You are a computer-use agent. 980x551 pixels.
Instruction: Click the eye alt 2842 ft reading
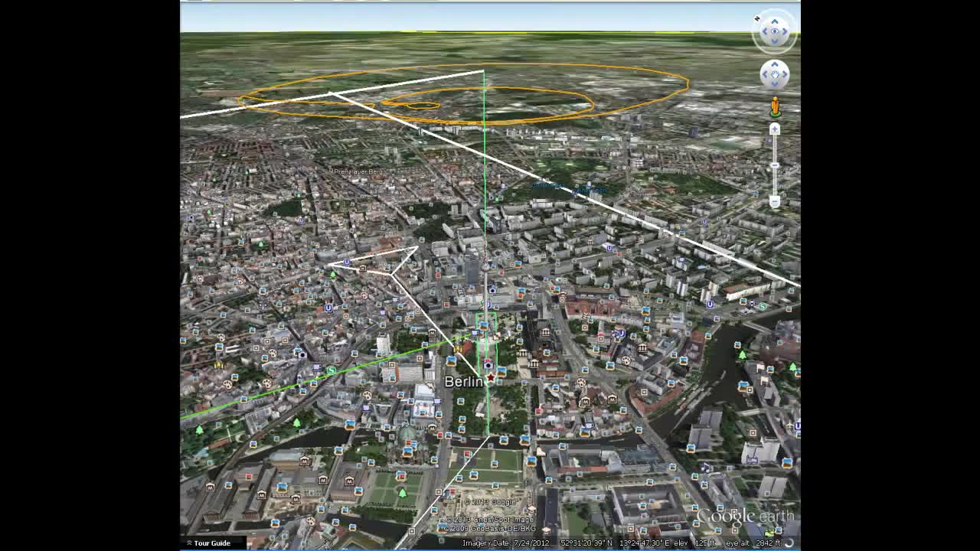coord(753,543)
